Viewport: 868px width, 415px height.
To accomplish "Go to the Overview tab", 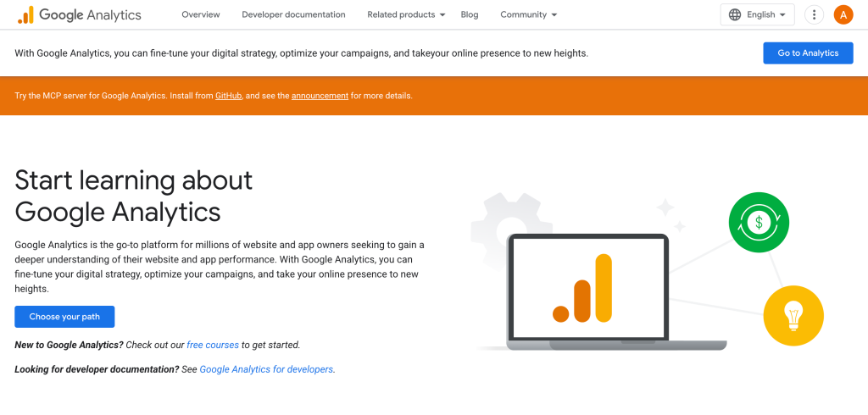I will 201,14.
